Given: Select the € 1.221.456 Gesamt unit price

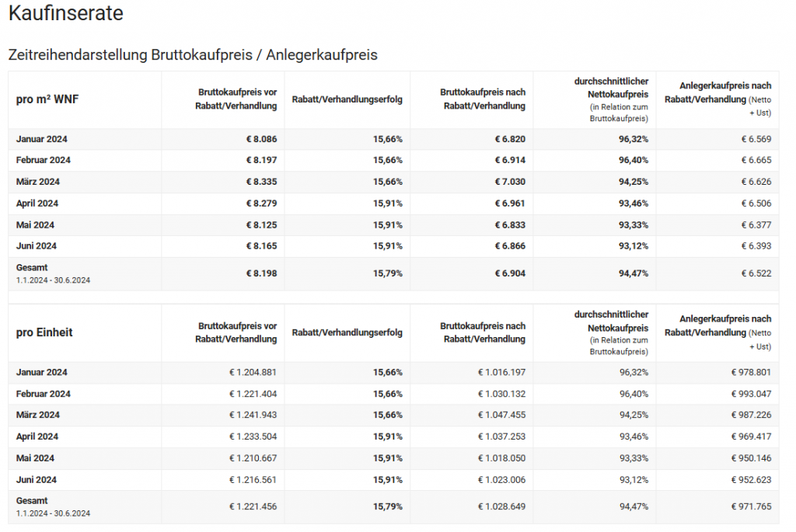Looking at the screenshot, I should tap(253, 506).
